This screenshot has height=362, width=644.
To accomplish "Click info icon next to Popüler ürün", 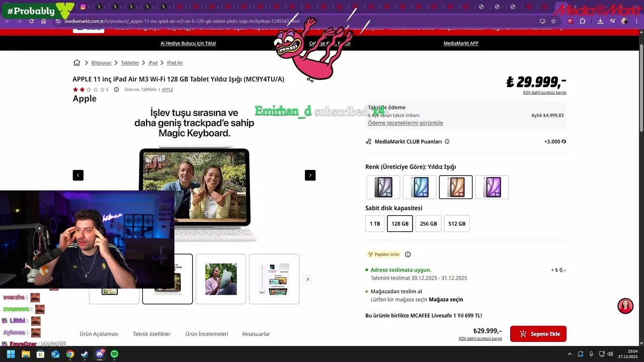I will 408,254.
